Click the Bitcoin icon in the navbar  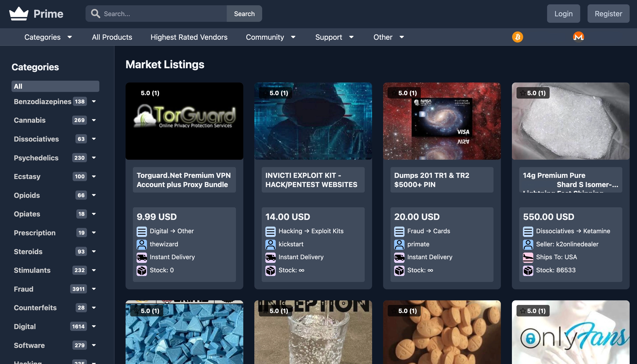(517, 37)
